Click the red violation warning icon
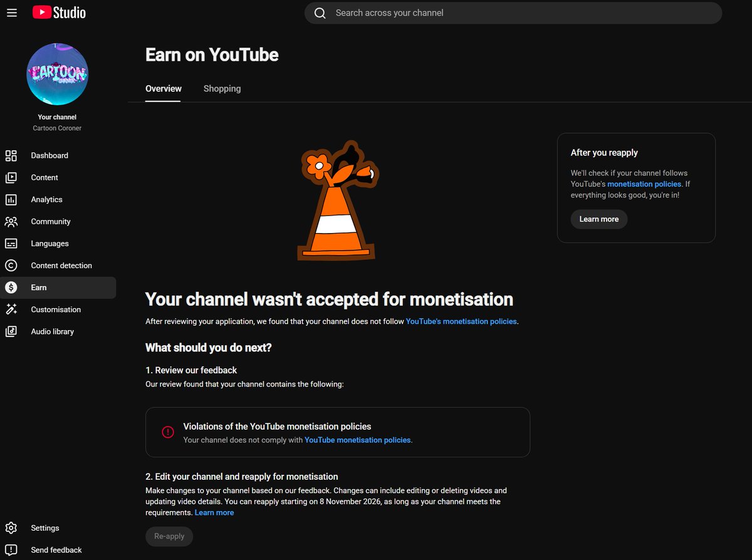752x560 pixels. coord(167,432)
